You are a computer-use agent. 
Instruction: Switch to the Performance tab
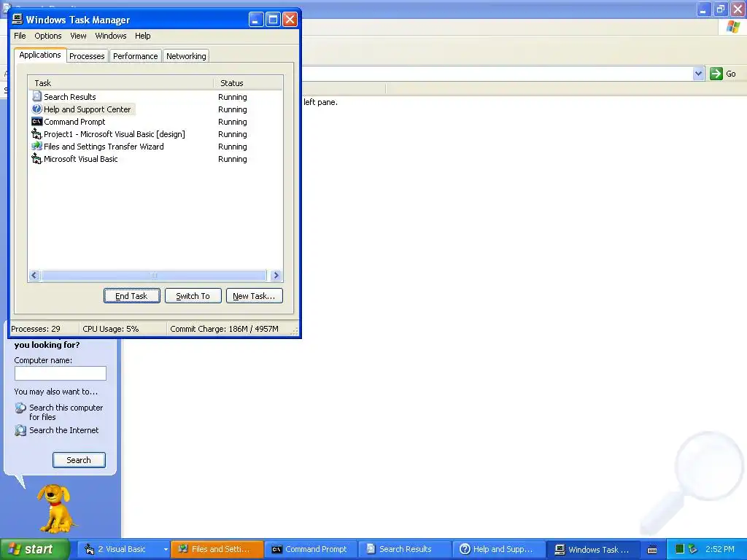pos(135,55)
